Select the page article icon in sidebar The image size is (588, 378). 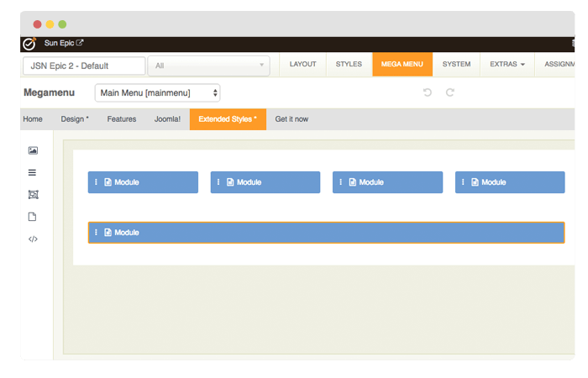coord(33,217)
